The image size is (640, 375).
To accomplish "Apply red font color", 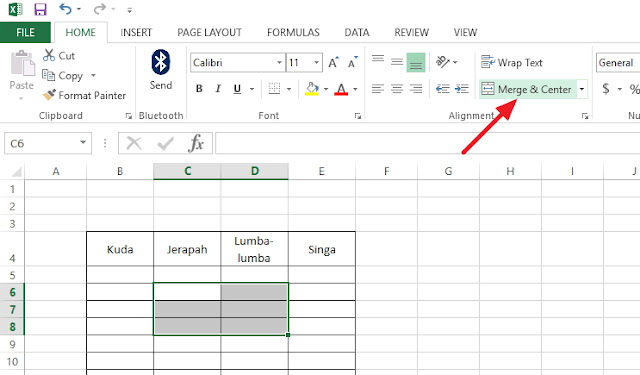I will (341, 89).
